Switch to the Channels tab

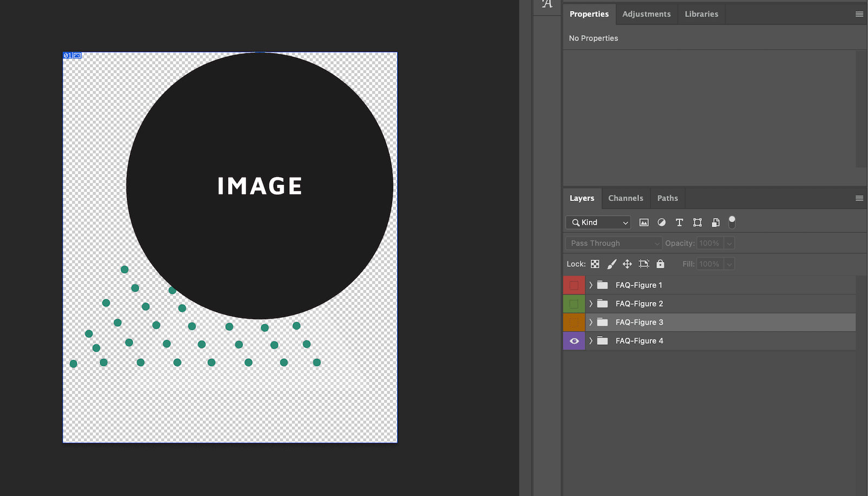pyautogui.click(x=626, y=198)
